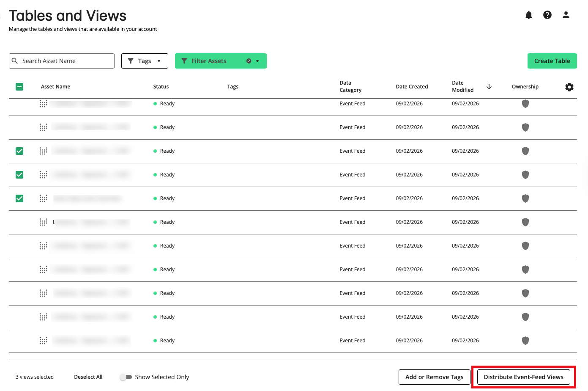Click the Ownership shield icon on the first row
The width and height of the screenshot is (588, 391).
(525, 103)
